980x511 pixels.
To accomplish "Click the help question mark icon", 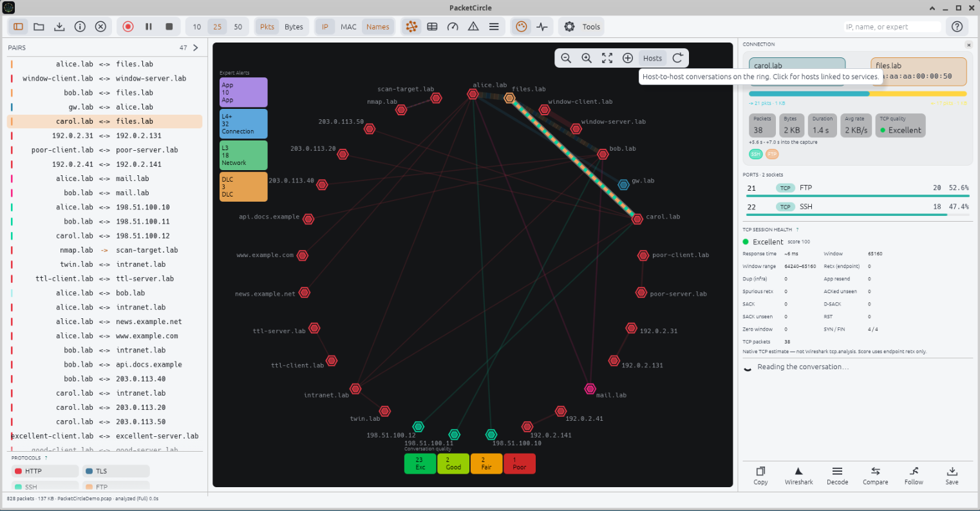I will (957, 26).
